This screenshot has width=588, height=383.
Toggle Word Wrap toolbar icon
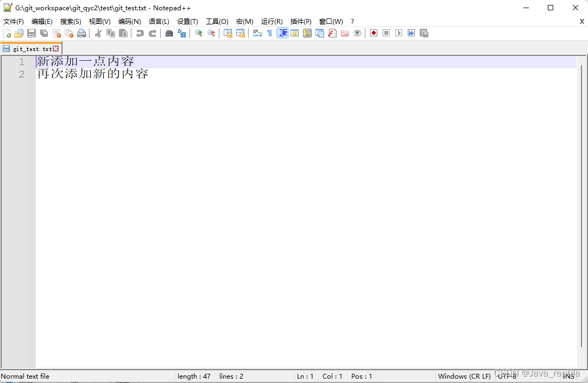pyautogui.click(x=257, y=33)
